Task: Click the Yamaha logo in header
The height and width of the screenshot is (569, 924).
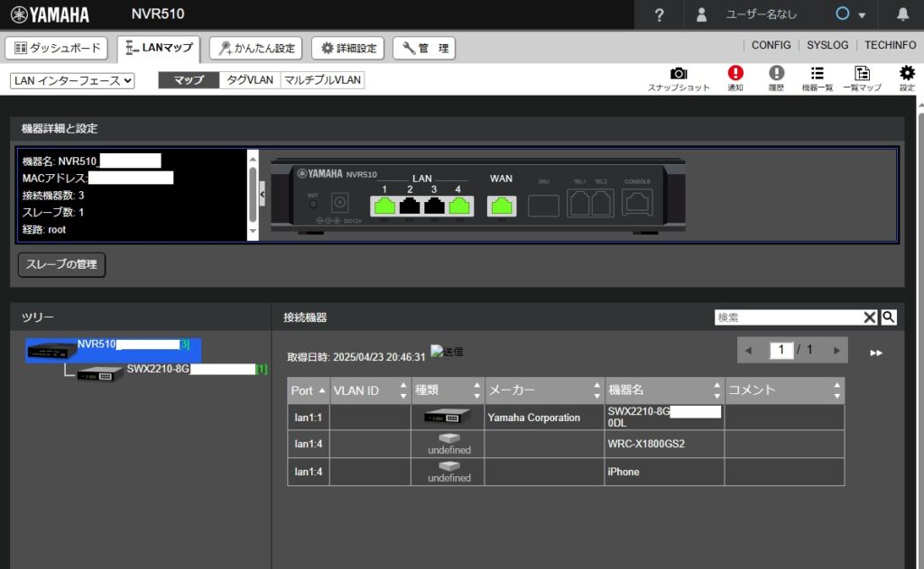Action: coord(51,14)
